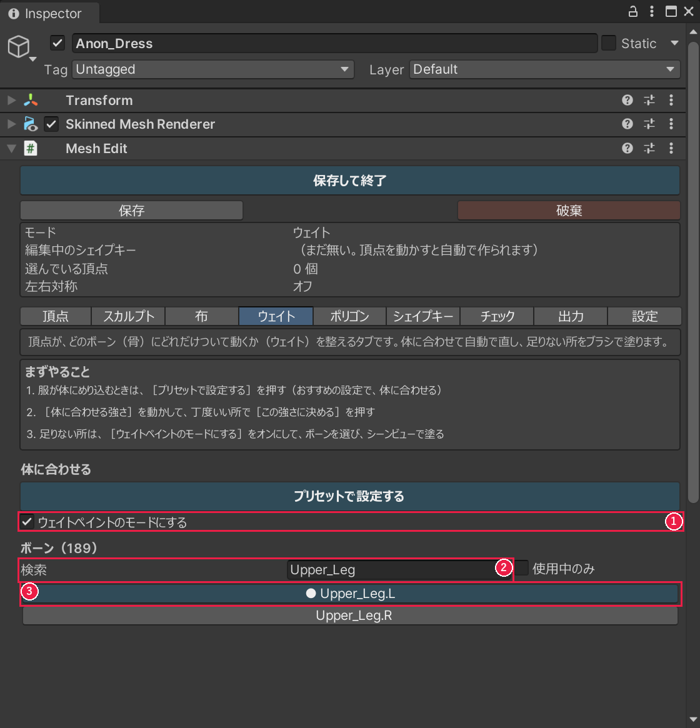Tick the 使用中のみ checkbox
Screen dimensions: 700x728
click(522, 568)
